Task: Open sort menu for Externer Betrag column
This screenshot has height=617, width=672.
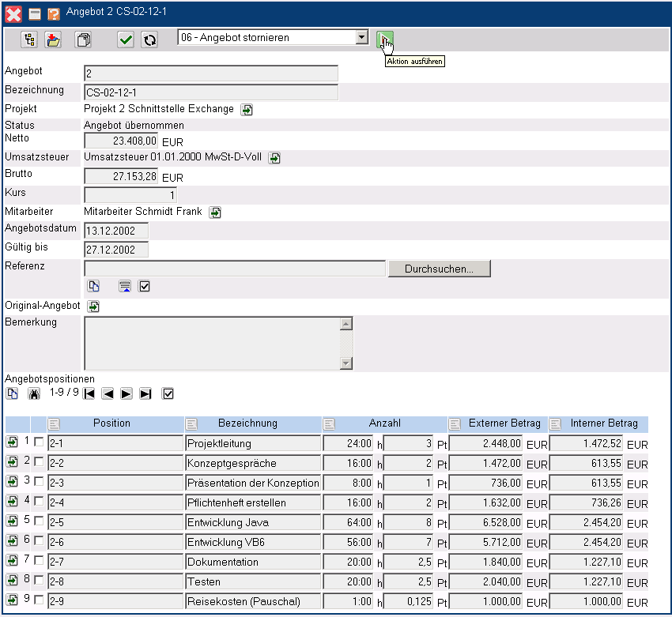Action: pyautogui.click(x=455, y=424)
